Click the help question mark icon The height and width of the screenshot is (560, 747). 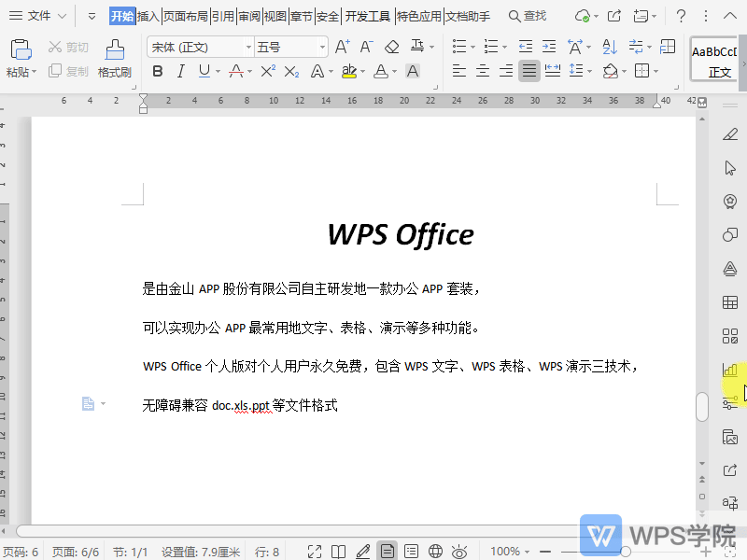pos(682,16)
